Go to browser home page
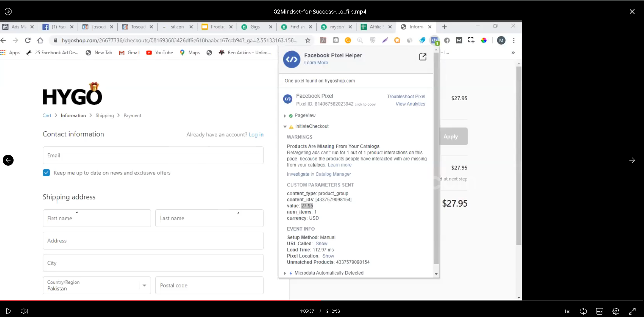The image size is (644, 317). tap(40, 40)
